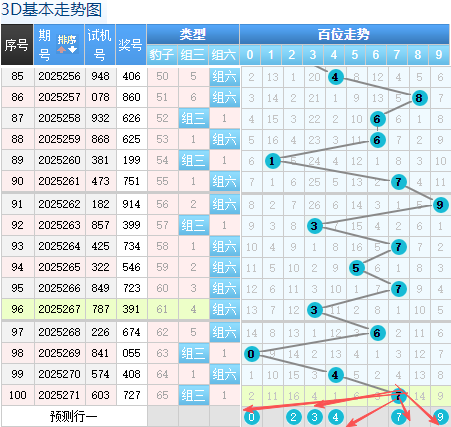Click hundreds digit ball 0 for period 2025269
This screenshot has height=427, width=451.
(251, 354)
